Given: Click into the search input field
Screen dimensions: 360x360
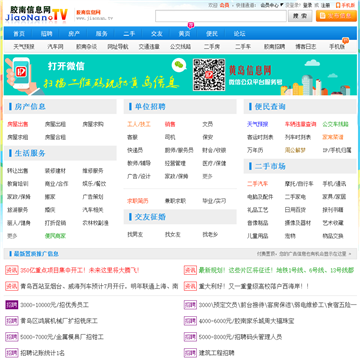Looking at the screenshot, I should click(221, 16).
